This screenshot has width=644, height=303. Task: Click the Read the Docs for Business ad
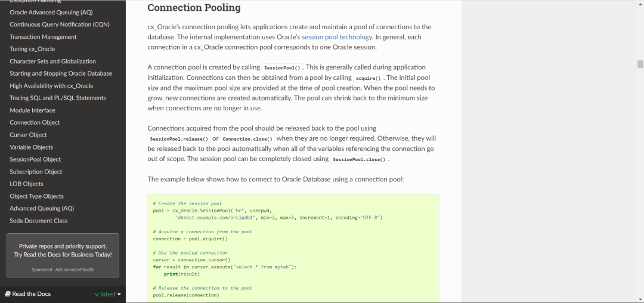click(63, 251)
